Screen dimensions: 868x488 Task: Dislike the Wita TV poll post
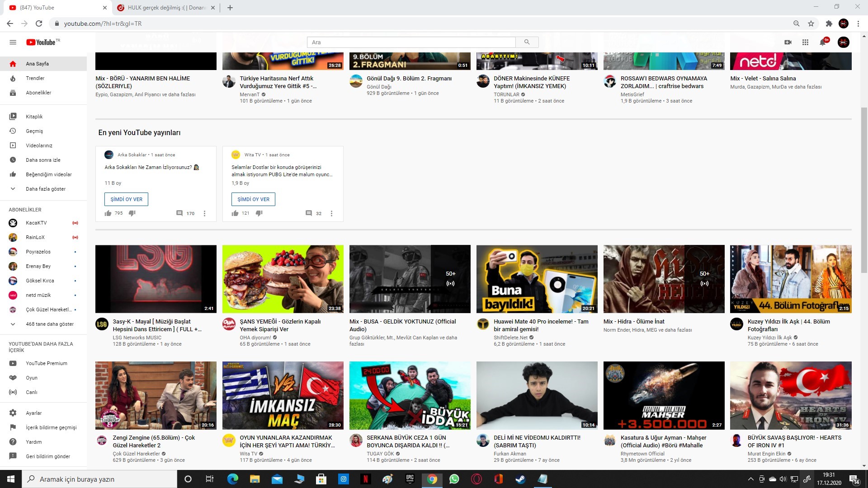pyautogui.click(x=259, y=213)
